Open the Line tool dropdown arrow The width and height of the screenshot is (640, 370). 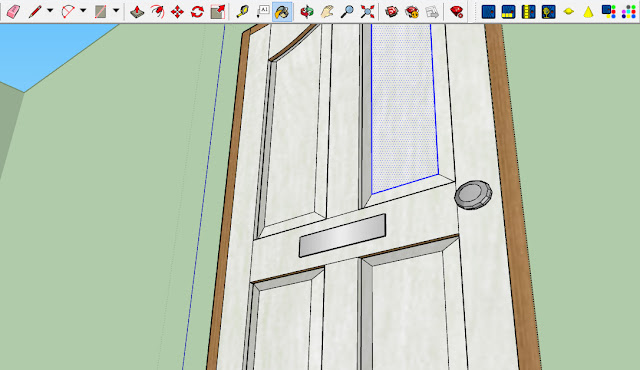coord(50,11)
